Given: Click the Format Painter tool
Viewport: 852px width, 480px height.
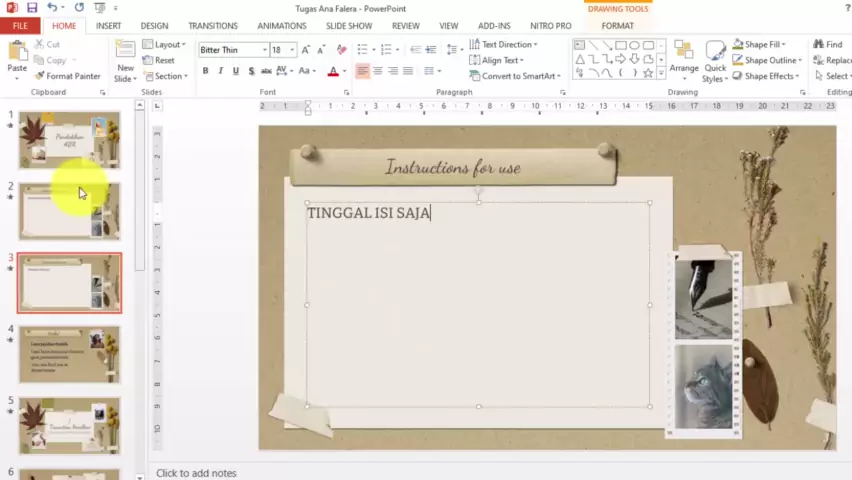Looking at the screenshot, I should point(66,76).
